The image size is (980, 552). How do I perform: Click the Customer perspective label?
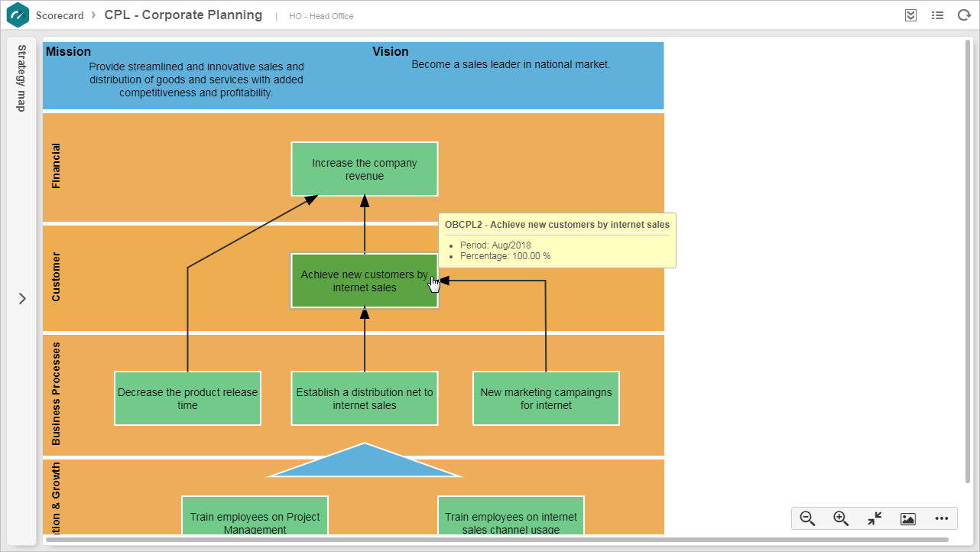coord(56,277)
